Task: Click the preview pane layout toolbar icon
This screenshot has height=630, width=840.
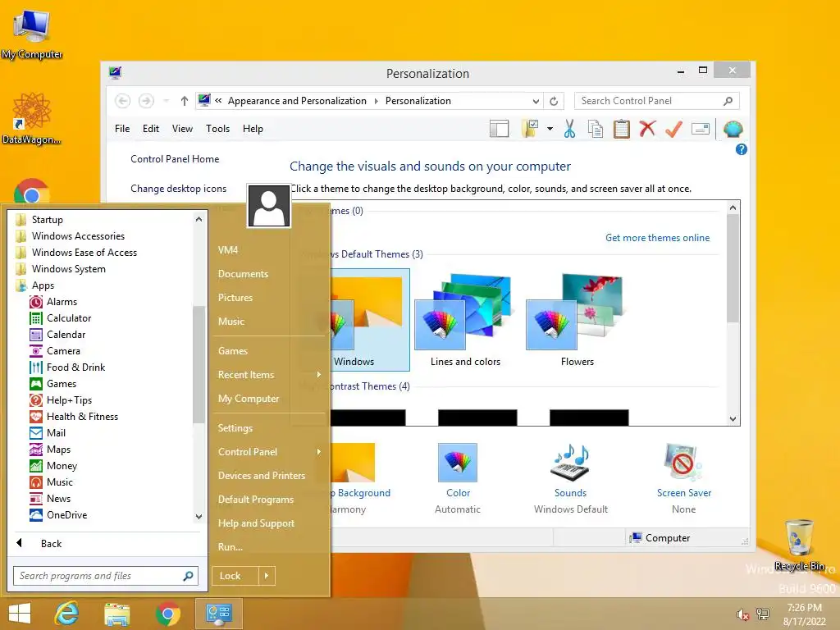Action: pyautogui.click(x=500, y=129)
